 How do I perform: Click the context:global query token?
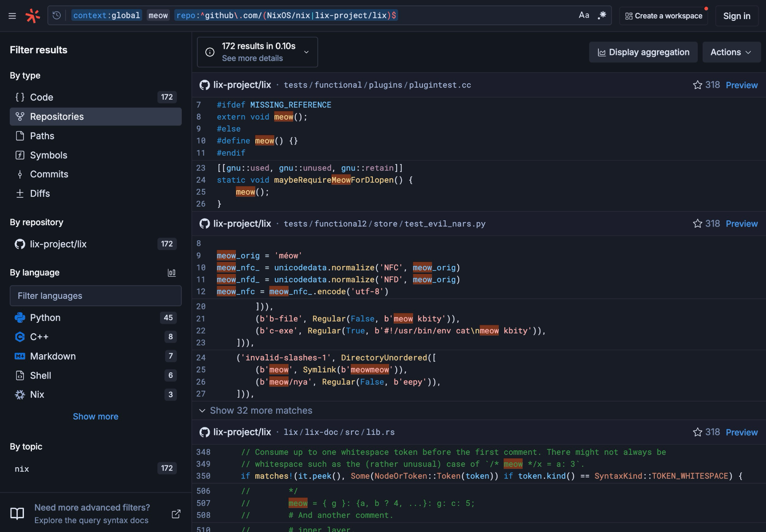(x=106, y=16)
